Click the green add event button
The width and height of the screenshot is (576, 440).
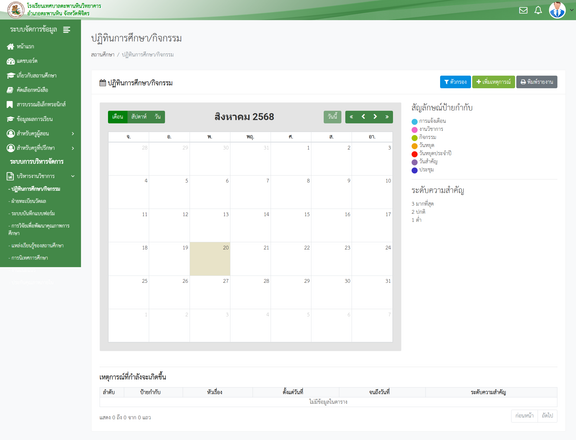493,82
